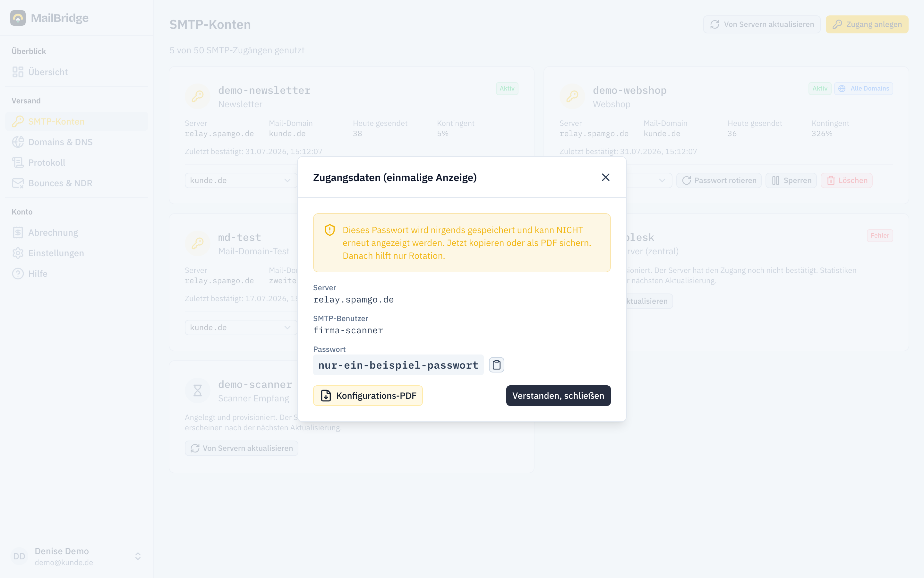Click the MailBridge logo icon
Image resolution: width=924 pixels, height=578 pixels.
18,18
